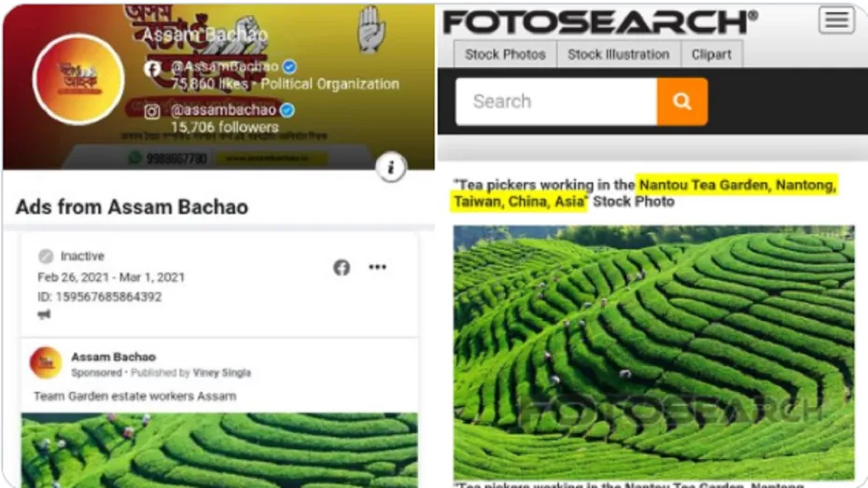This screenshot has width=868, height=488.
Task: Open the Fotosearch tea garden stock photo
Action: [x=653, y=353]
